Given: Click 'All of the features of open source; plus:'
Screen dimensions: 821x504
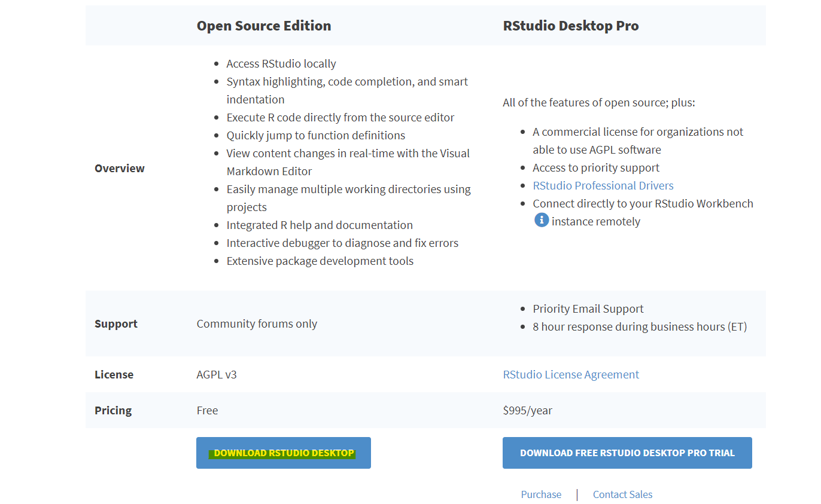Looking at the screenshot, I should 599,102.
